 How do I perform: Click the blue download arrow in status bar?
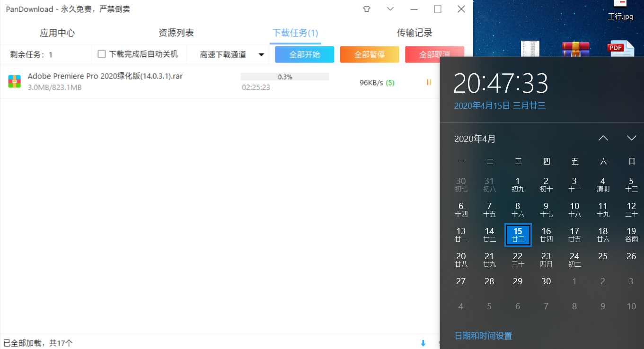click(x=423, y=343)
